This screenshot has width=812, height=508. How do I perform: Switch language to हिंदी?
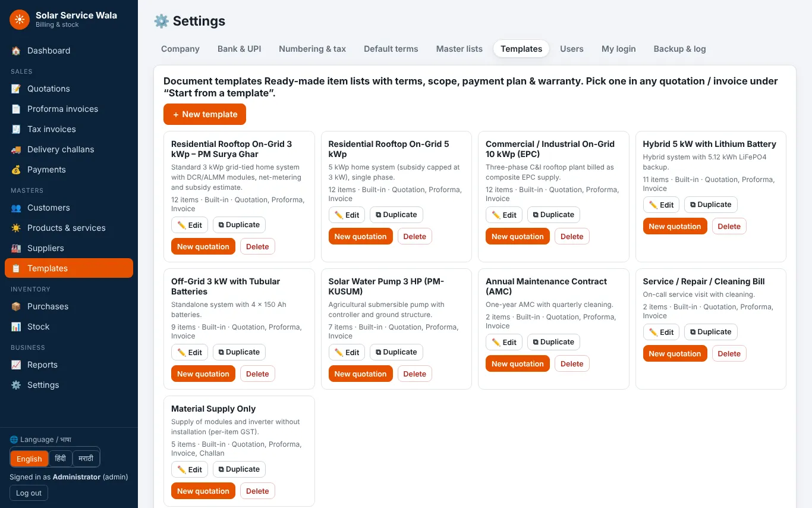point(61,459)
